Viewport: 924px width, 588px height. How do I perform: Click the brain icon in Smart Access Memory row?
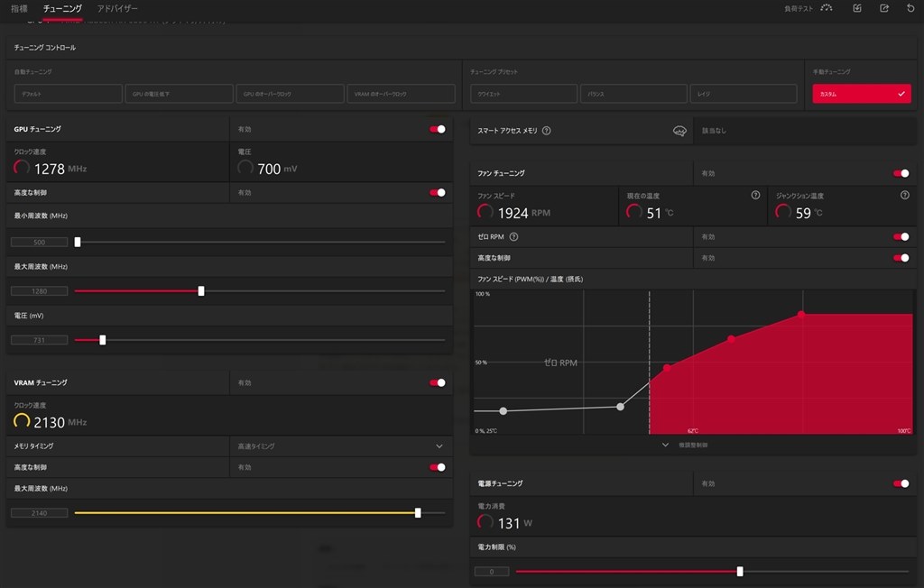point(679,131)
